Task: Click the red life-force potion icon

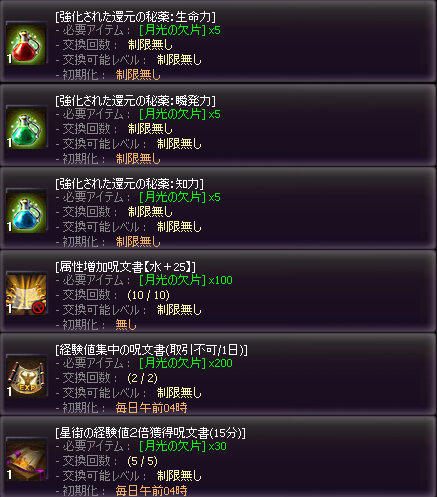Action: click(x=26, y=45)
